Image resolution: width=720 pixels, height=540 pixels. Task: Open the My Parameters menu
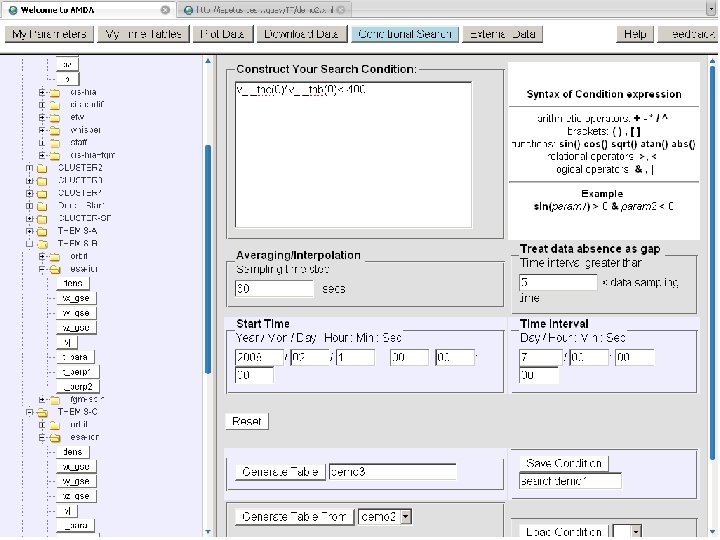(x=49, y=34)
